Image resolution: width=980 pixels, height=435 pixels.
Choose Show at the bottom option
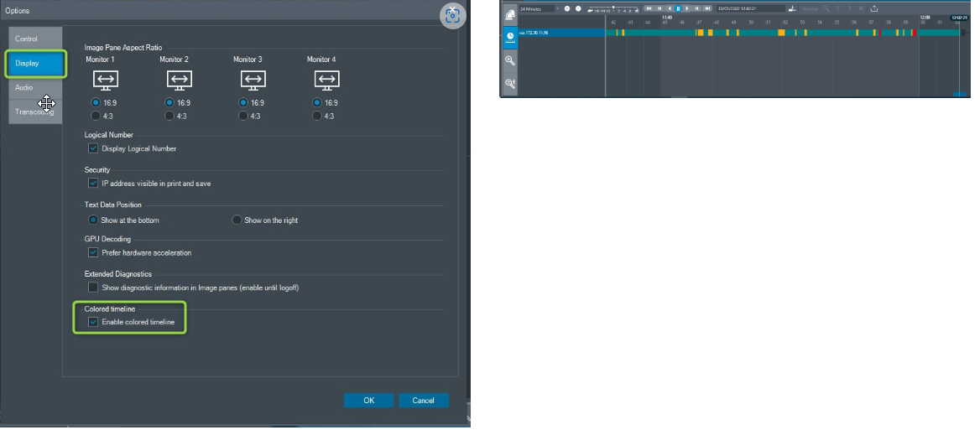(94, 220)
